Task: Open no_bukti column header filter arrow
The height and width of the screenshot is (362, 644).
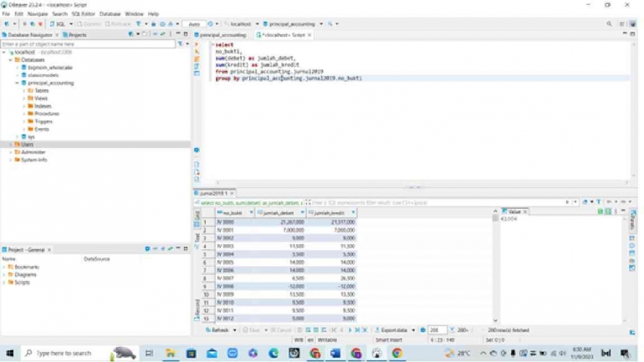Action: (251, 212)
